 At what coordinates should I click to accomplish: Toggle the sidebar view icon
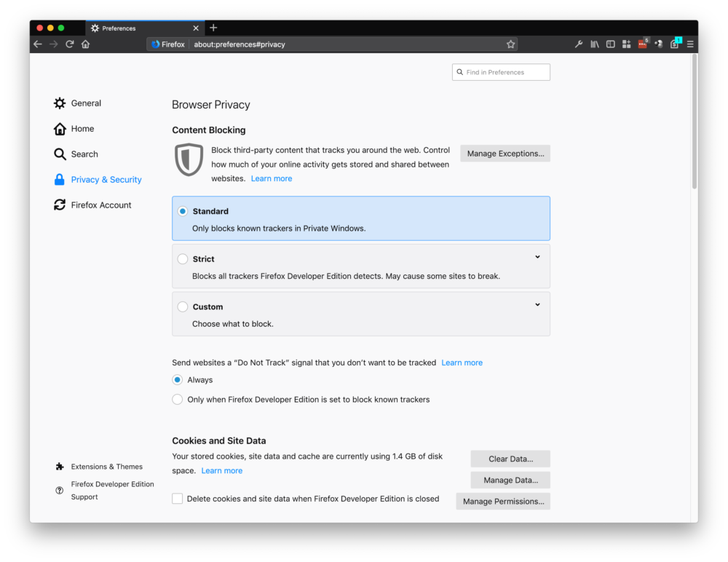pyautogui.click(x=611, y=44)
